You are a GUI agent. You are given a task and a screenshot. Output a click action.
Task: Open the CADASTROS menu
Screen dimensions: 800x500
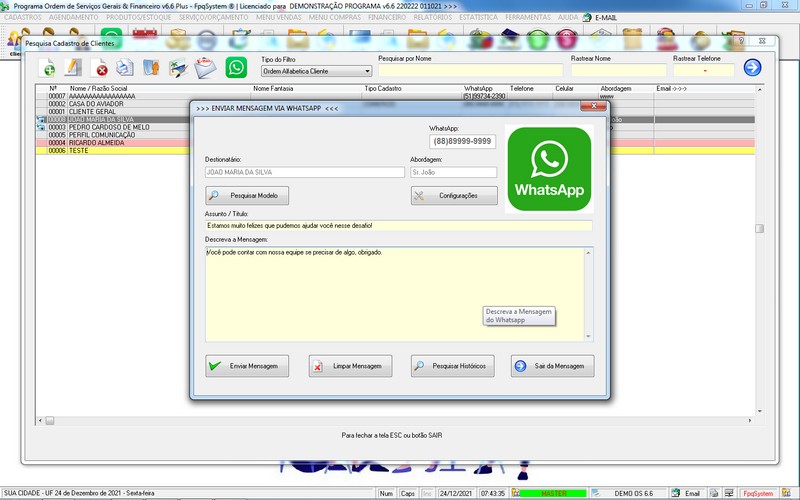click(23, 17)
